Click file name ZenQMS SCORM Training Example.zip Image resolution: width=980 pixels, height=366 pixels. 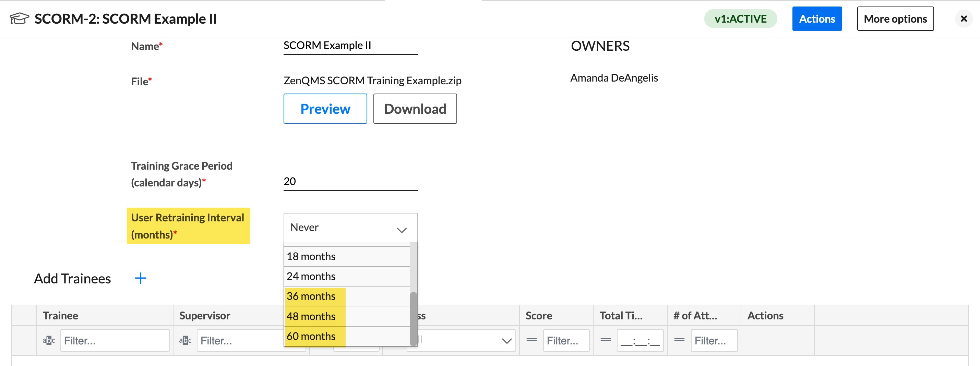[x=372, y=81]
